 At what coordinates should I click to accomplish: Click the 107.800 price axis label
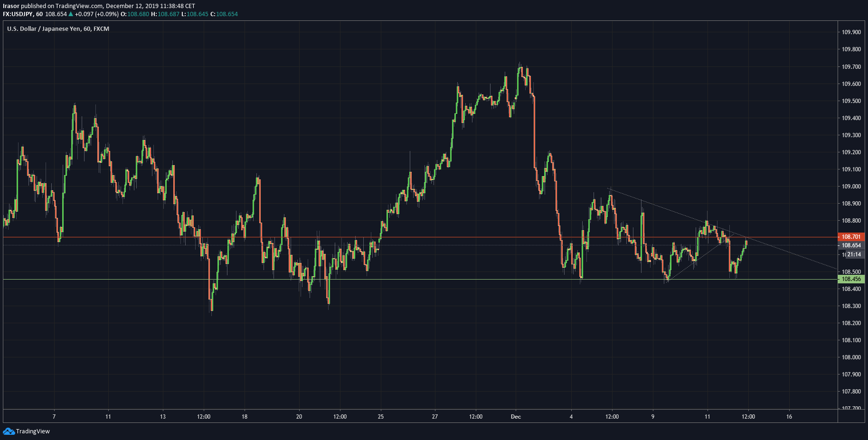[851, 392]
